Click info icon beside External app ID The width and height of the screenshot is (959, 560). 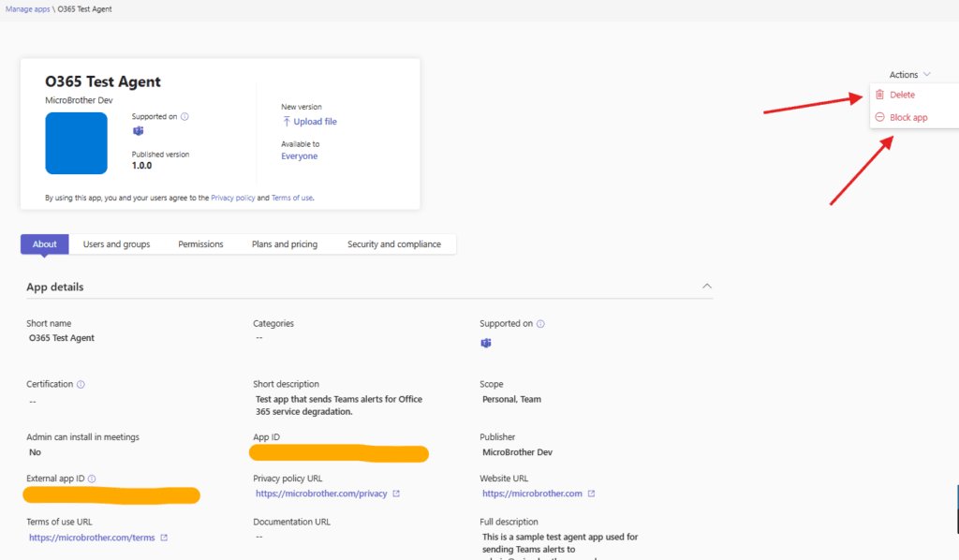[92, 479]
